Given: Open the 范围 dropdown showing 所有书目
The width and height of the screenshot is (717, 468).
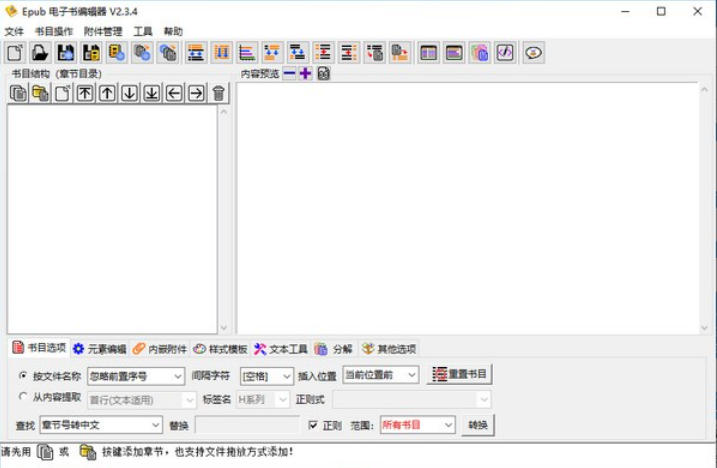Looking at the screenshot, I should tap(417, 425).
